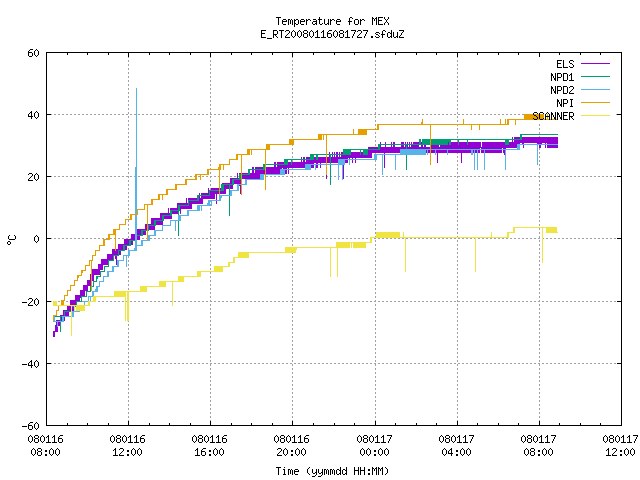Click the x-axis tick 080116 16:00

(x=210, y=446)
